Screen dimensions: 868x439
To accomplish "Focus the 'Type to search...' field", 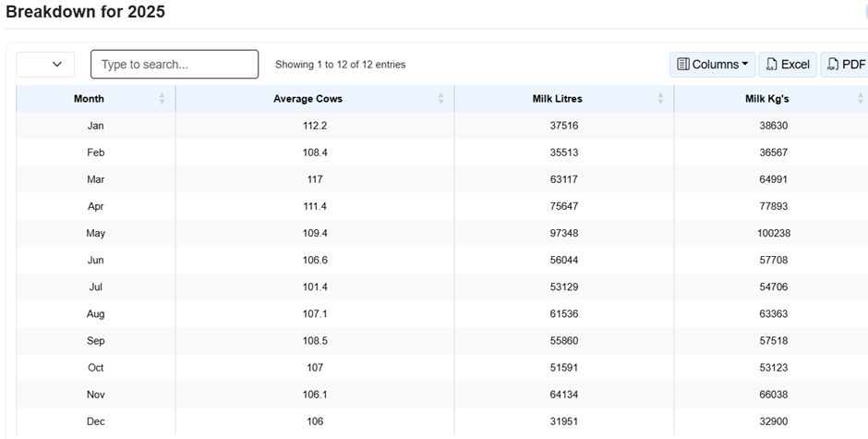I will (x=175, y=65).
